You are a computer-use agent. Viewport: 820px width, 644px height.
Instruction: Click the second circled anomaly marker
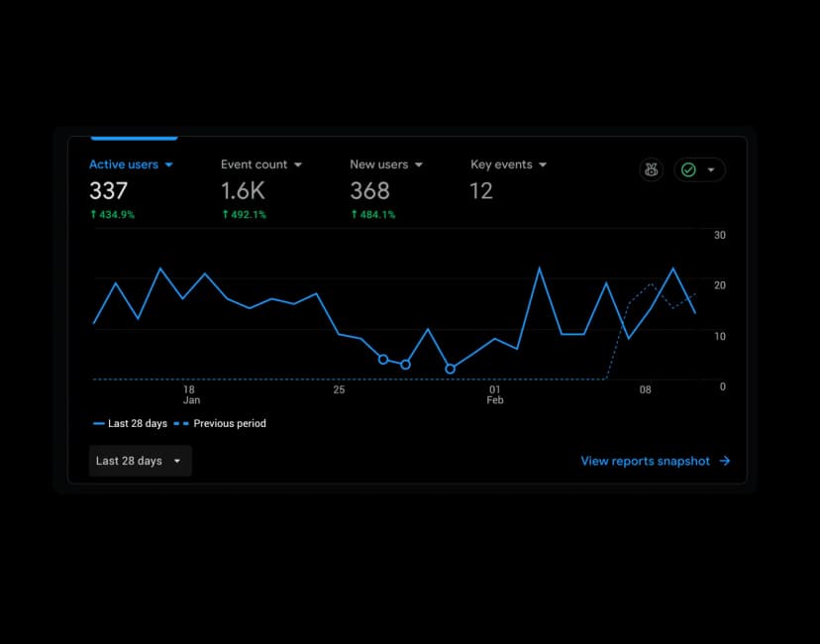[x=406, y=365]
